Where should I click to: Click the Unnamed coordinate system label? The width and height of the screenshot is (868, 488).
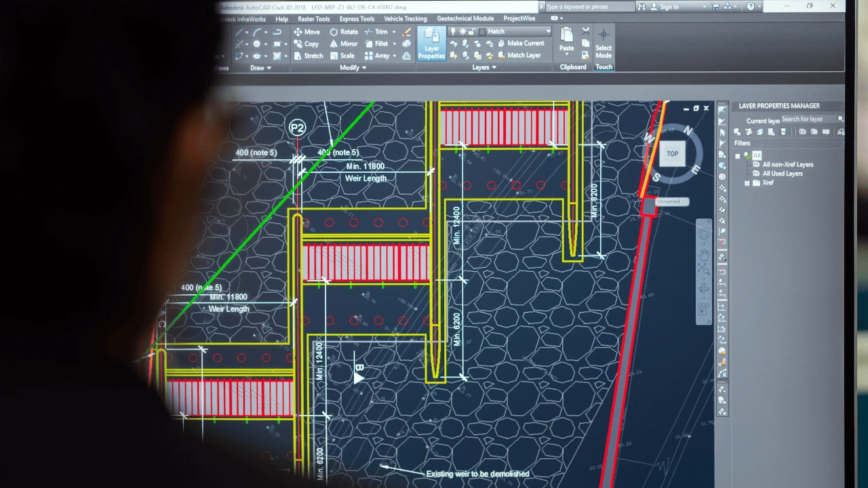[x=672, y=201]
